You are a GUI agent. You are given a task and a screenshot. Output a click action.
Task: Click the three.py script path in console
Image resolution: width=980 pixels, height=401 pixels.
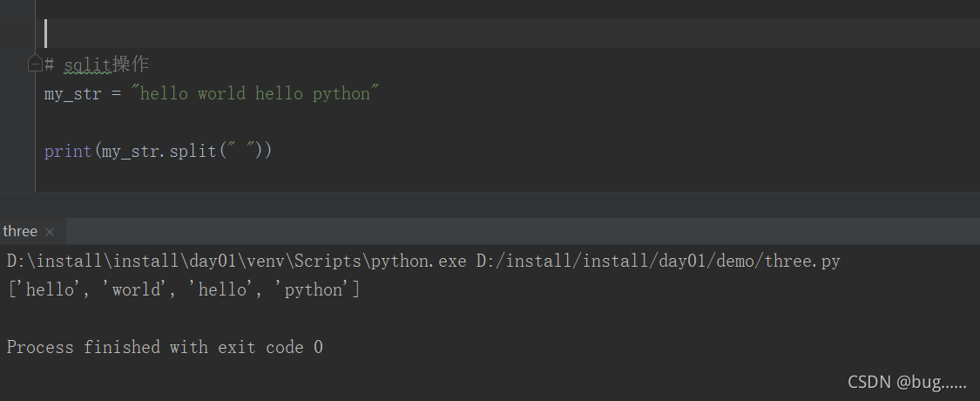[x=659, y=261]
